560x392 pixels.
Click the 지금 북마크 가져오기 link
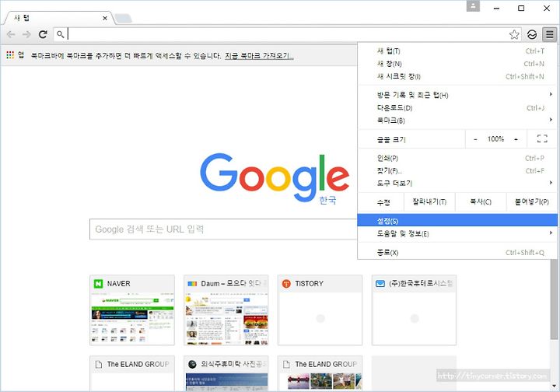click(x=259, y=56)
